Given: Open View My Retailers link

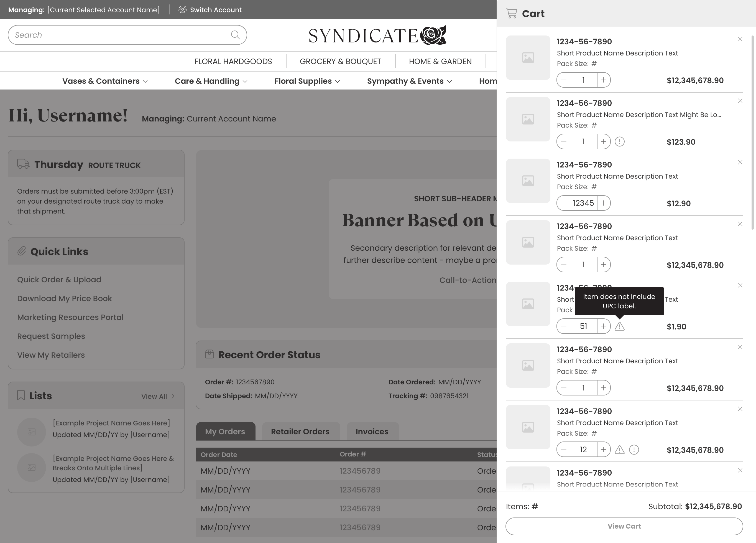Looking at the screenshot, I should (51, 355).
